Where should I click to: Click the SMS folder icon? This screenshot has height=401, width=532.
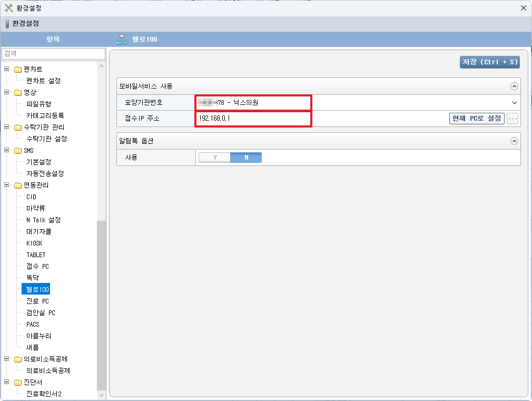click(18, 151)
